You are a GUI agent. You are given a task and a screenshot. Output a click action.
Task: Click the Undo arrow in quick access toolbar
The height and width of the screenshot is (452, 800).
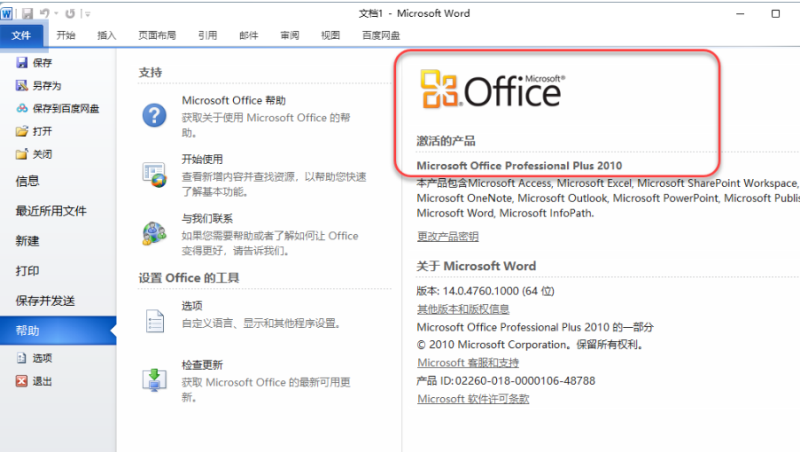tap(45, 14)
